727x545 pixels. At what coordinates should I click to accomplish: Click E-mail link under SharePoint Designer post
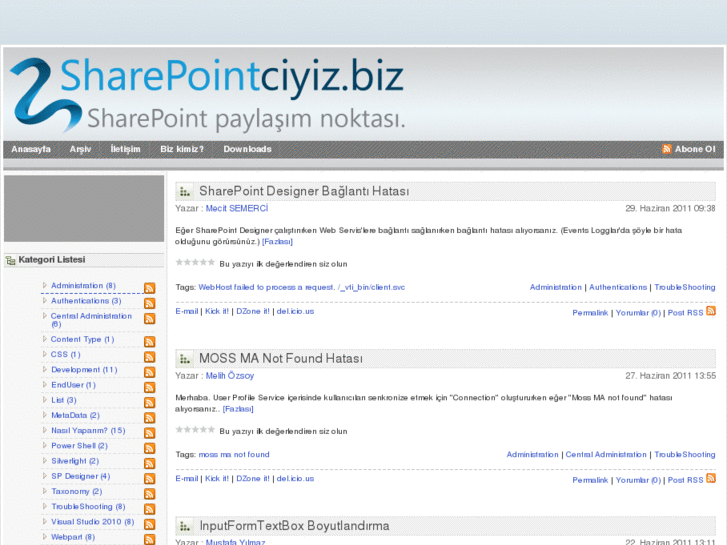coord(186,311)
